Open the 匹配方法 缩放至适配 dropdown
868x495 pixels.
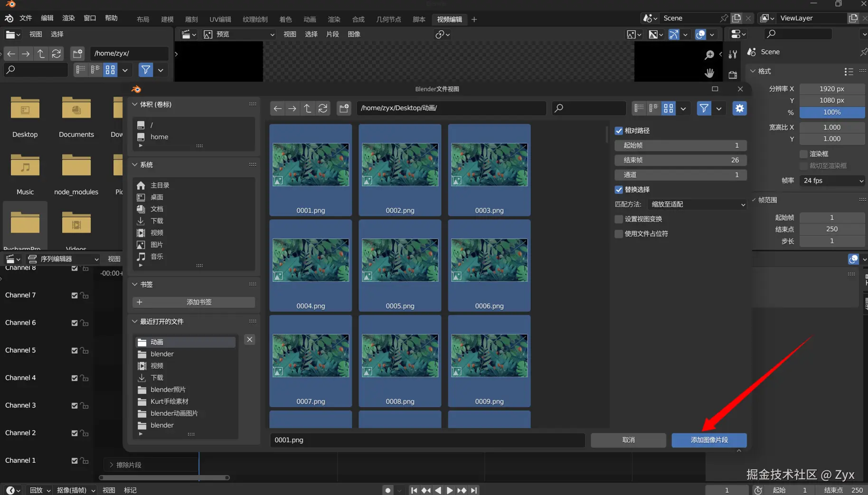697,204
